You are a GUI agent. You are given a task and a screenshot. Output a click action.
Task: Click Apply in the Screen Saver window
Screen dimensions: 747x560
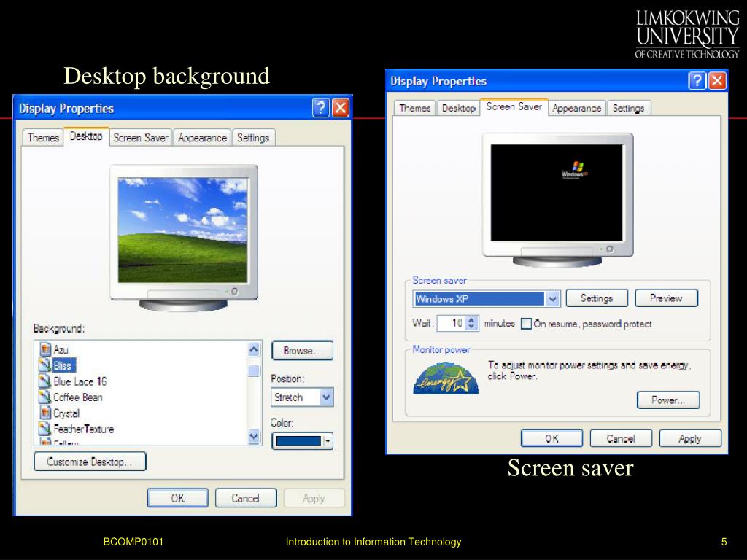pos(690,438)
